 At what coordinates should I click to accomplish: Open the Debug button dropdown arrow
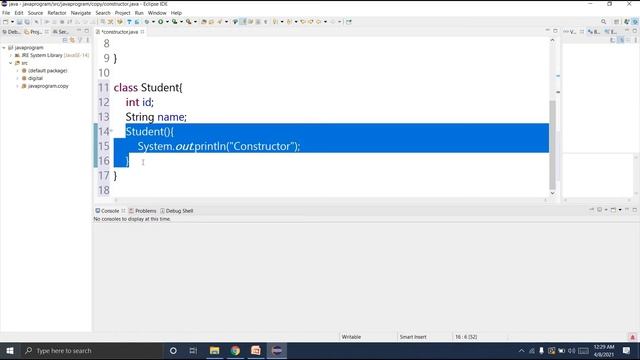point(153,22)
